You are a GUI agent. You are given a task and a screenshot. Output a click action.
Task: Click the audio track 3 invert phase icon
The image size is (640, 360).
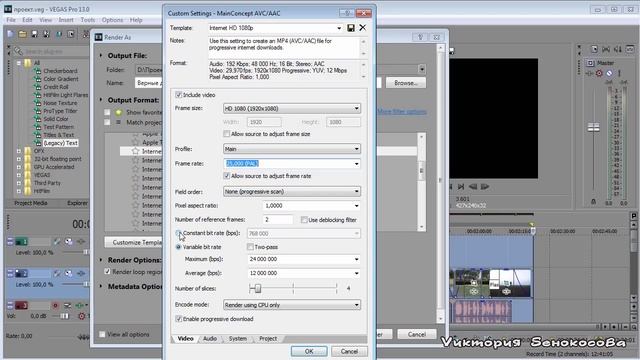pos(67,305)
